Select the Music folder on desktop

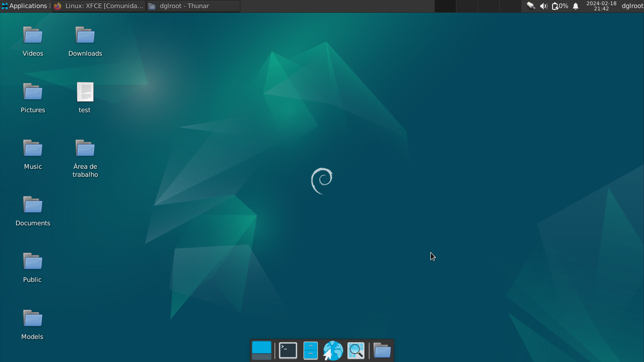pyautogui.click(x=33, y=155)
